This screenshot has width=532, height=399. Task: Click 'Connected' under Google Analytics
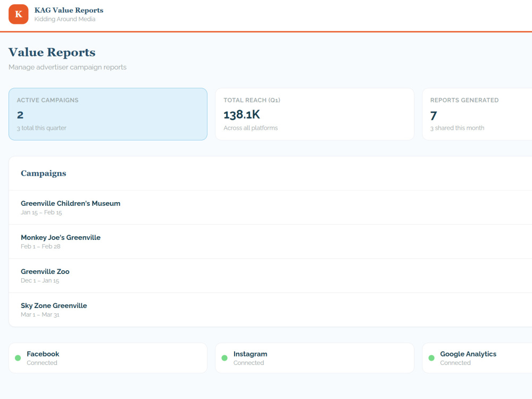pyautogui.click(x=455, y=363)
